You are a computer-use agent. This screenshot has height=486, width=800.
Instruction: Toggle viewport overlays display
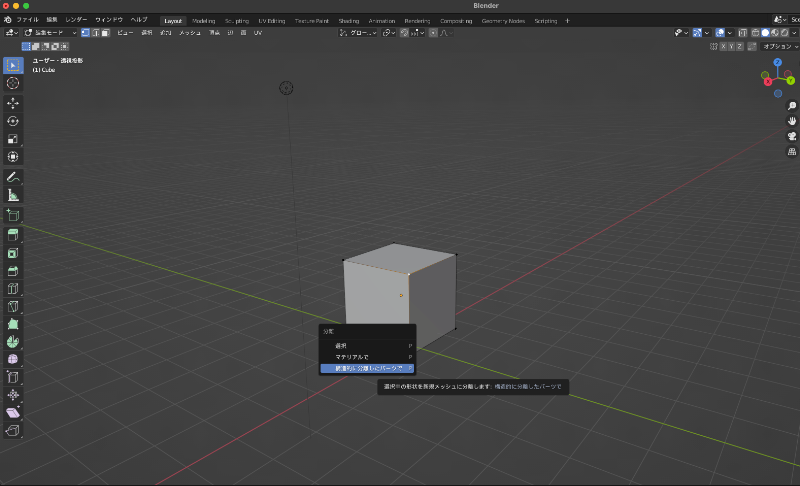tap(720, 33)
